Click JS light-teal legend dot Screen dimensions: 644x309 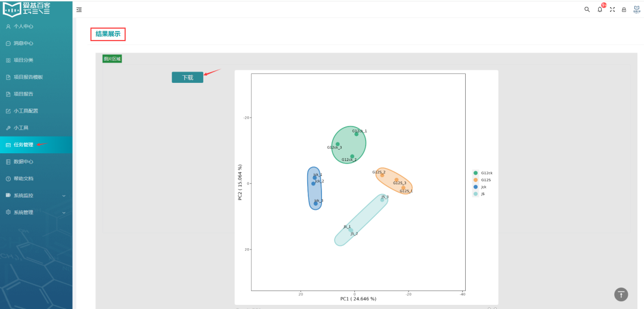click(x=476, y=193)
